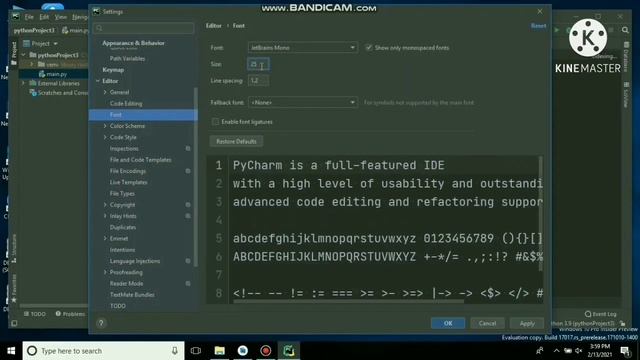Image resolution: width=640 pixels, height=360 pixels.
Task: Click the project-level marker icon next to Reader Mode
Action: click(188, 283)
